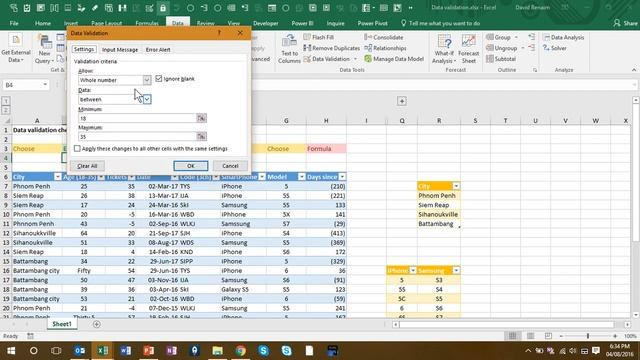Open the Data dropdown showing between
The image size is (640, 360).
click(147, 99)
